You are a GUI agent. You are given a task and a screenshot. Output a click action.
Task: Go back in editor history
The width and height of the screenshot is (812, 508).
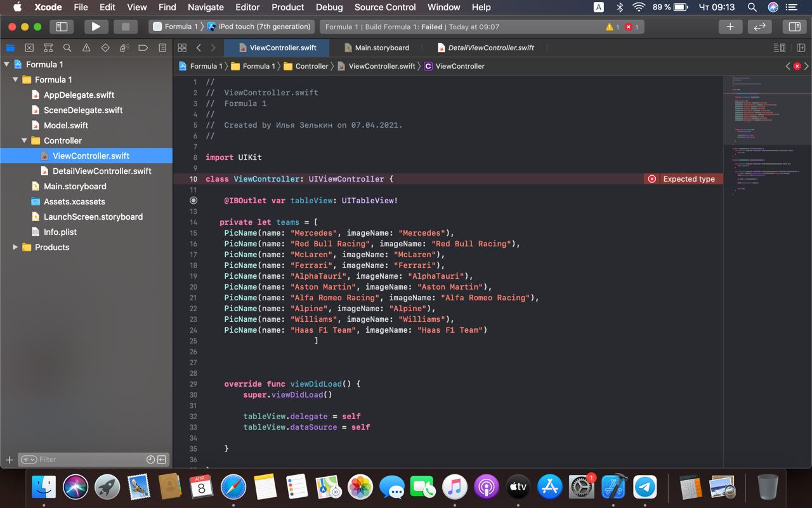coord(199,48)
